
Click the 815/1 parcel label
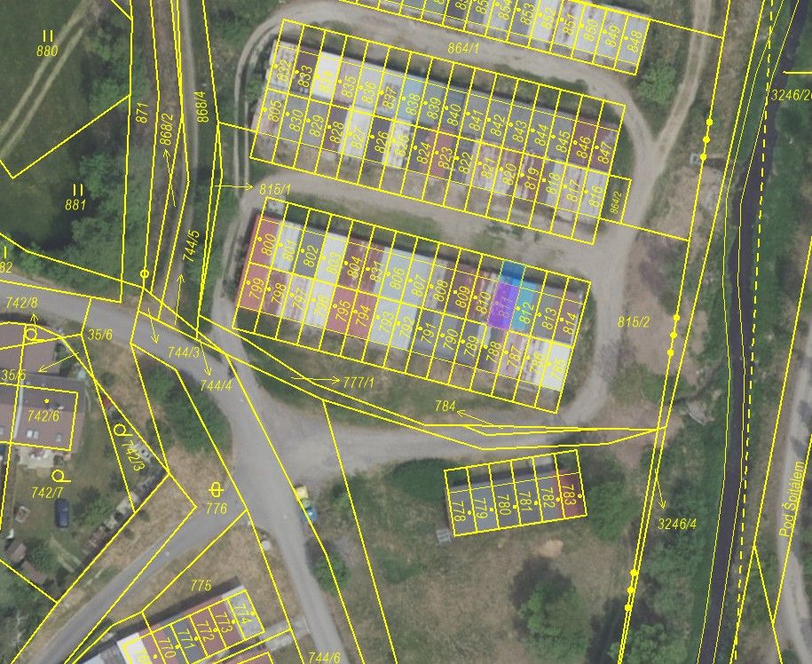pos(275,189)
